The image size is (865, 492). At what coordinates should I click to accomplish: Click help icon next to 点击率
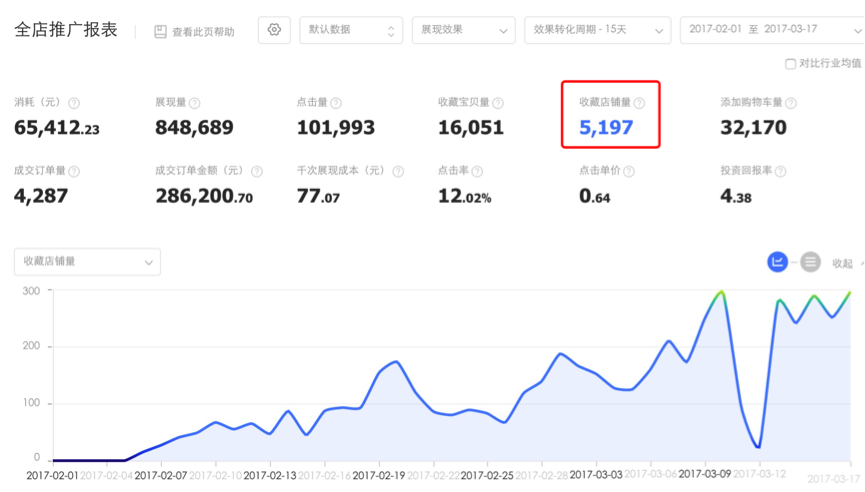(x=477, y=171)
